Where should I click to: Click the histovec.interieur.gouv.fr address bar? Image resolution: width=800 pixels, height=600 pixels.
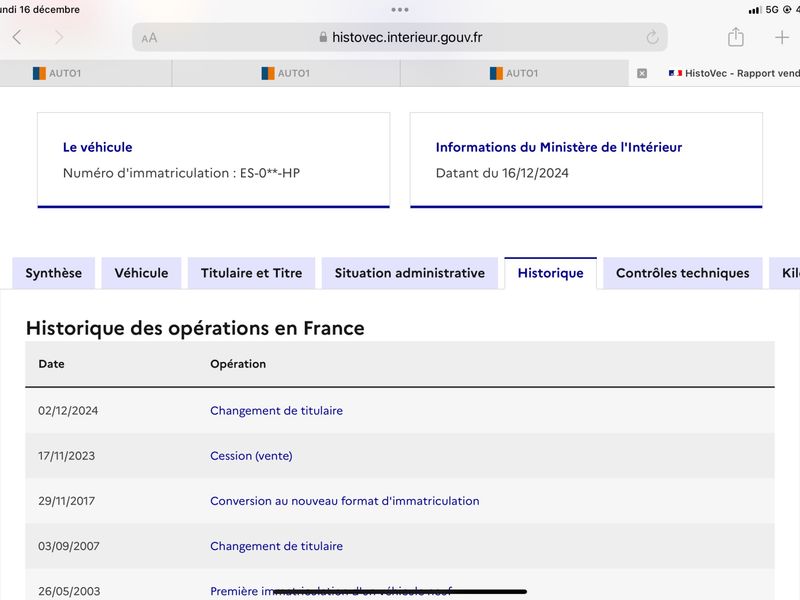[399, 37]
